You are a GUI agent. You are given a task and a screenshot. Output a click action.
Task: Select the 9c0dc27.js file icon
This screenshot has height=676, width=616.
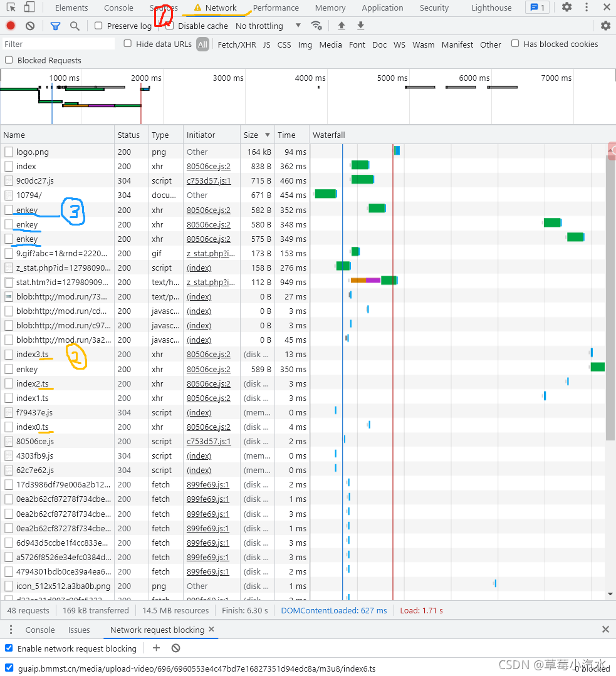[x=9, y=180]
